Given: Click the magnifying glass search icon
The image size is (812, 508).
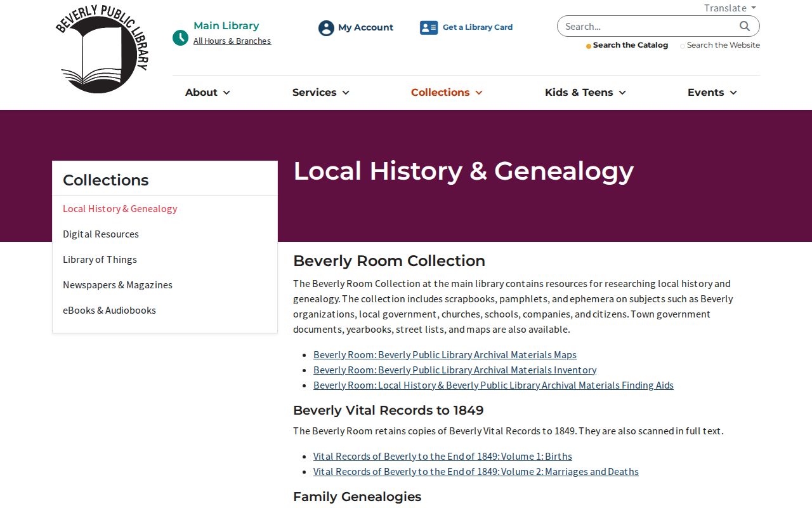Looking at the screenshot, I should (x=745, y=26).
